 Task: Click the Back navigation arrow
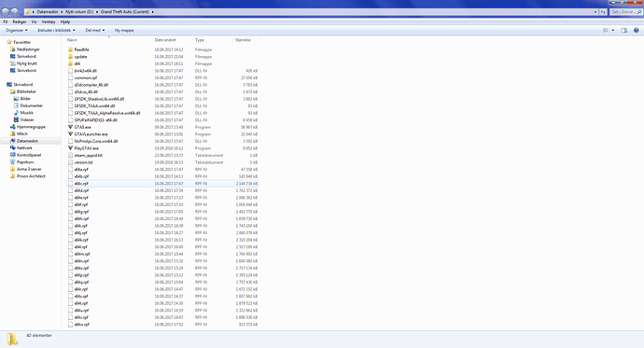point(6,12)
